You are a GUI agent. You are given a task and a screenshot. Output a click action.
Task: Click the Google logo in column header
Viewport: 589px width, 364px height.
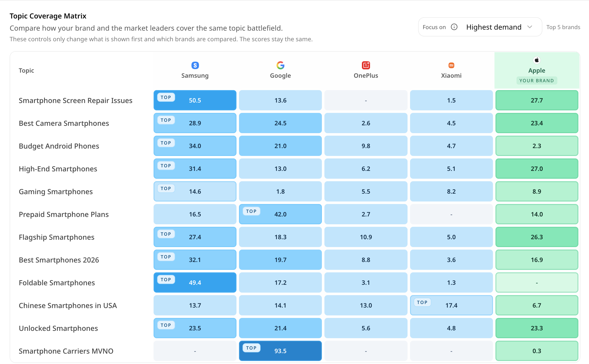[x=280, y=65]
